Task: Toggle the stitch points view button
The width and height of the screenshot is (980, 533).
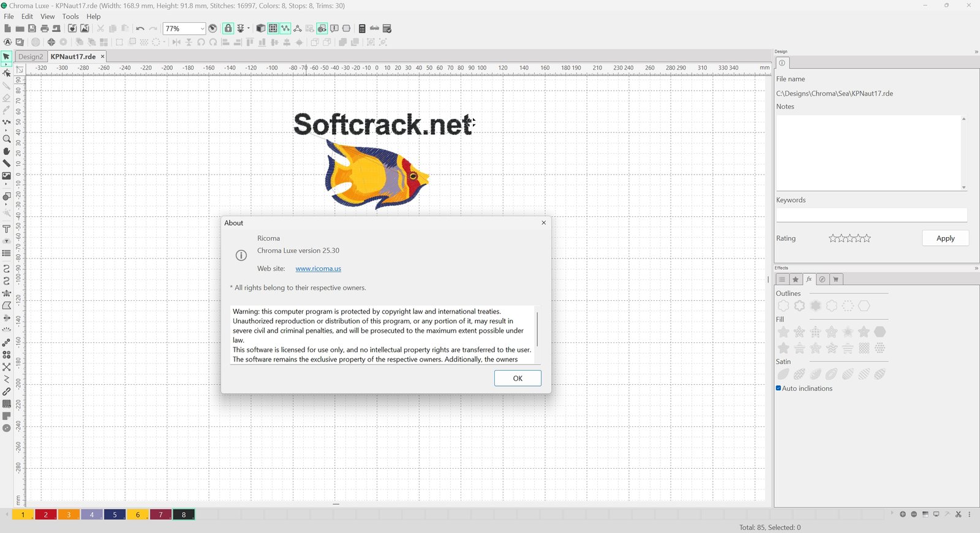Action: (x=285, y=28)
